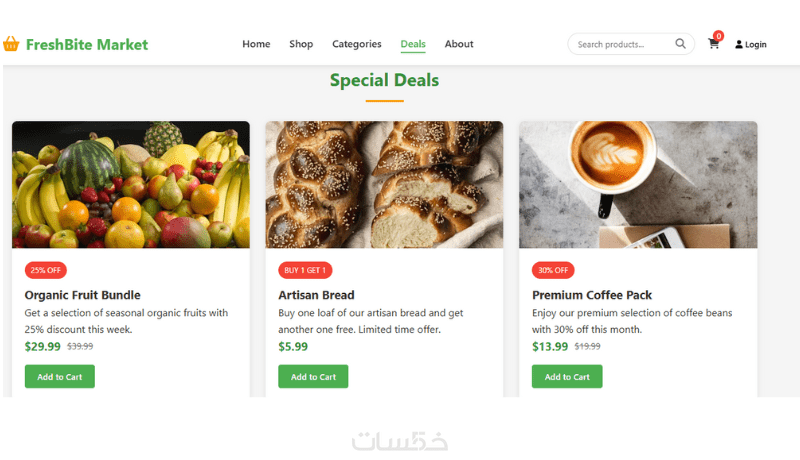Add Organic Fruit Bundle to cart
Image resolution: width=800 pixels, height=460 pixels.
click(x=60, y=376)
